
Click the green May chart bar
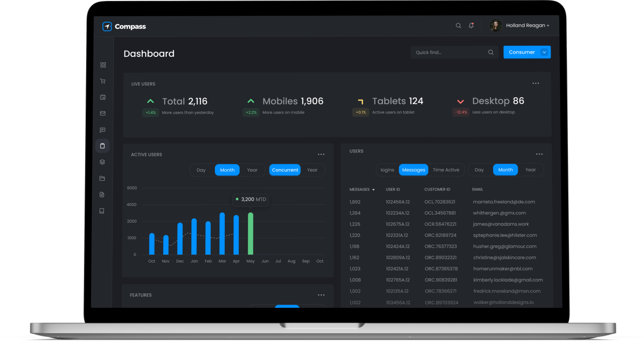pyautogui.click(x=250, y=233)
